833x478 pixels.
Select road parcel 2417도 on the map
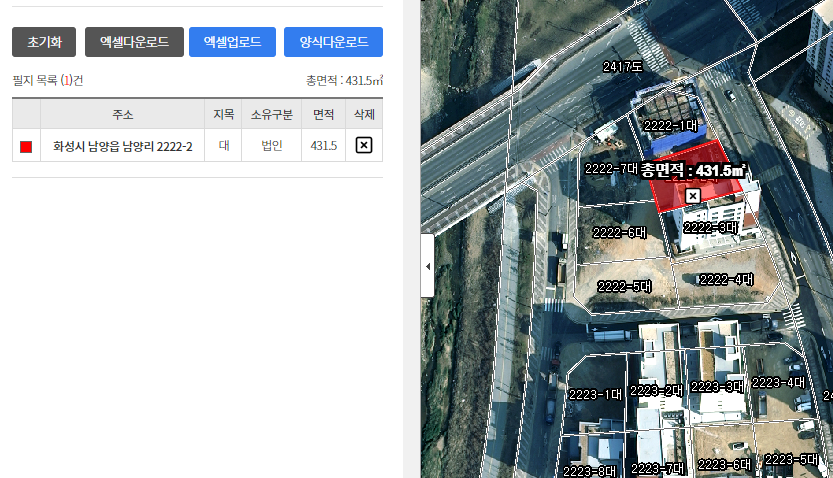(623, 66)
